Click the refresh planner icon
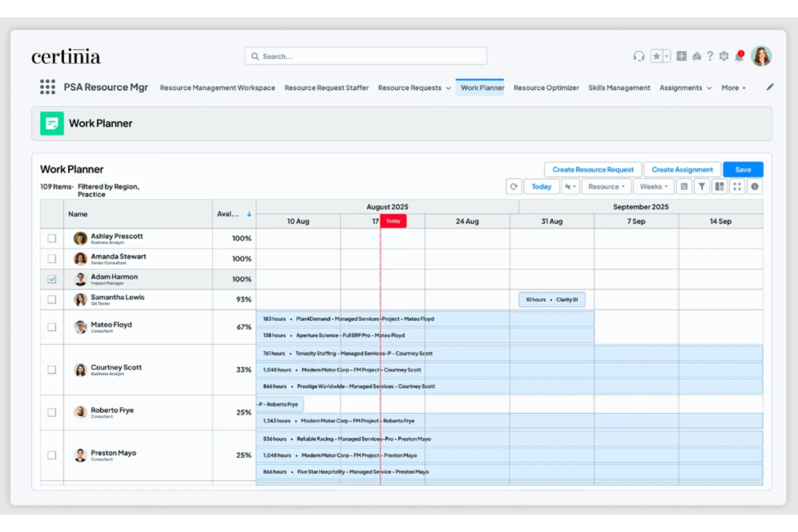This screenshot has height=532, width=798. (x=514, y=186)
